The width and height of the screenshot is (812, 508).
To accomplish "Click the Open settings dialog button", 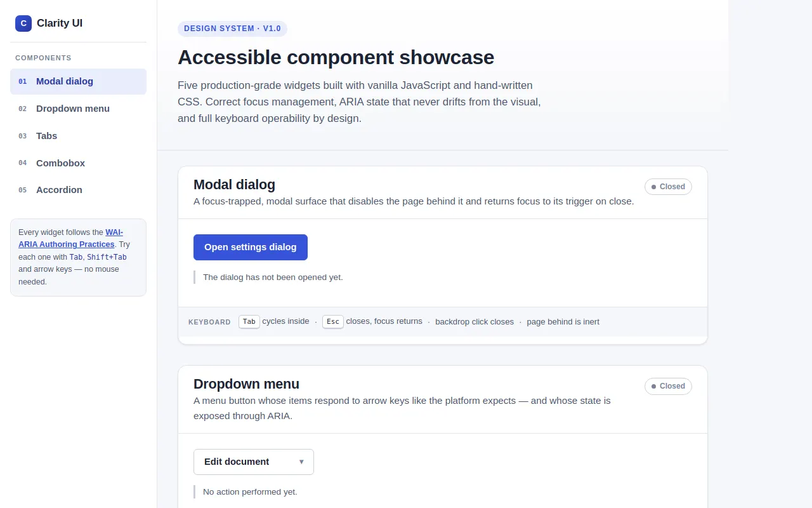I will pyautogui.click(x=251, y=247).
